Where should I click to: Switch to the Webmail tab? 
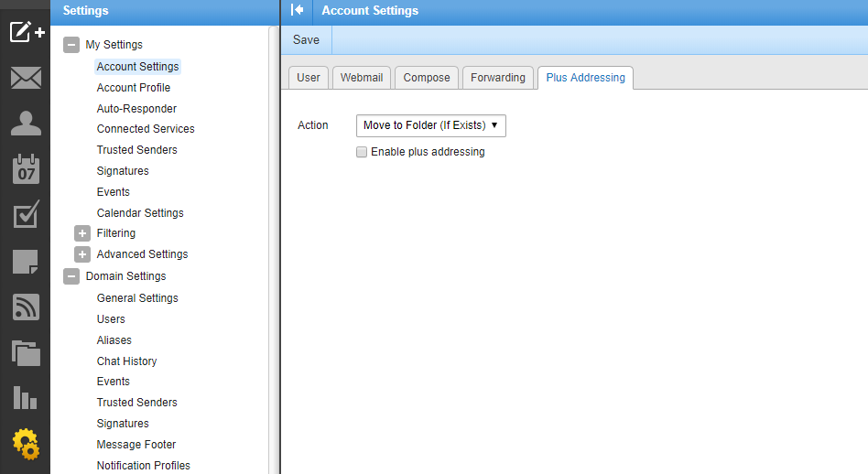[362, 78]
